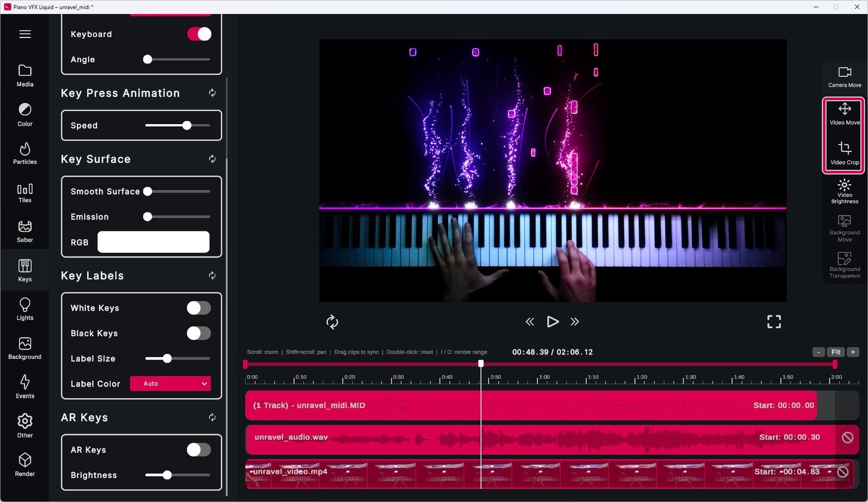Viewport: 868px width, 502px height.
Task: Reset Key Labels settings
Action: [x=212, y=275]
